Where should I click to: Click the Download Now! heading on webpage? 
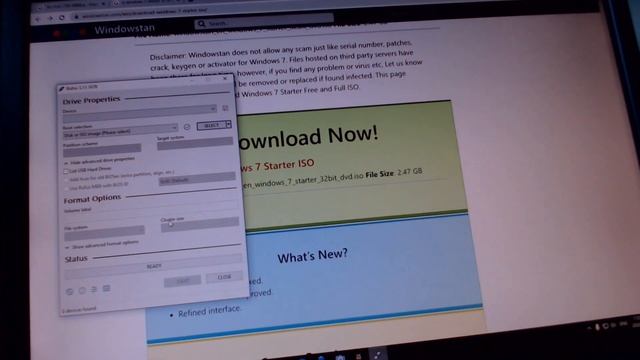(309, 137)
